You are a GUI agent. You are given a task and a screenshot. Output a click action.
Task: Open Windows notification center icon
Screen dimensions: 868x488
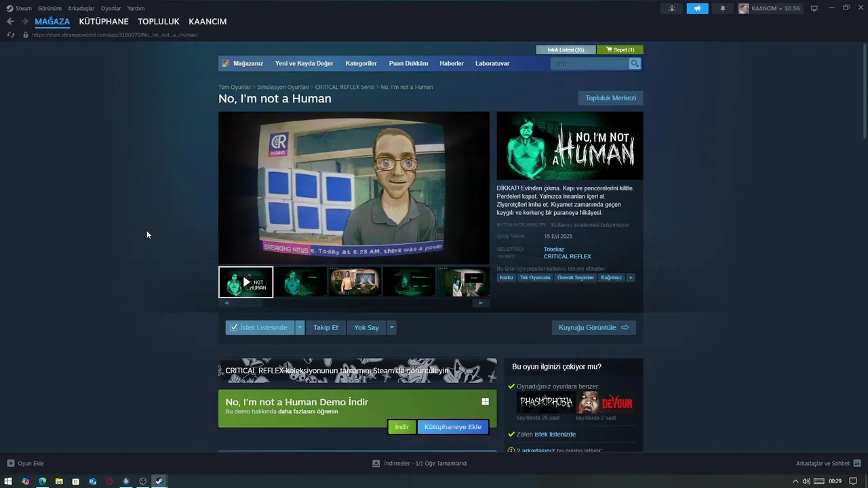(x=853, y=481)
